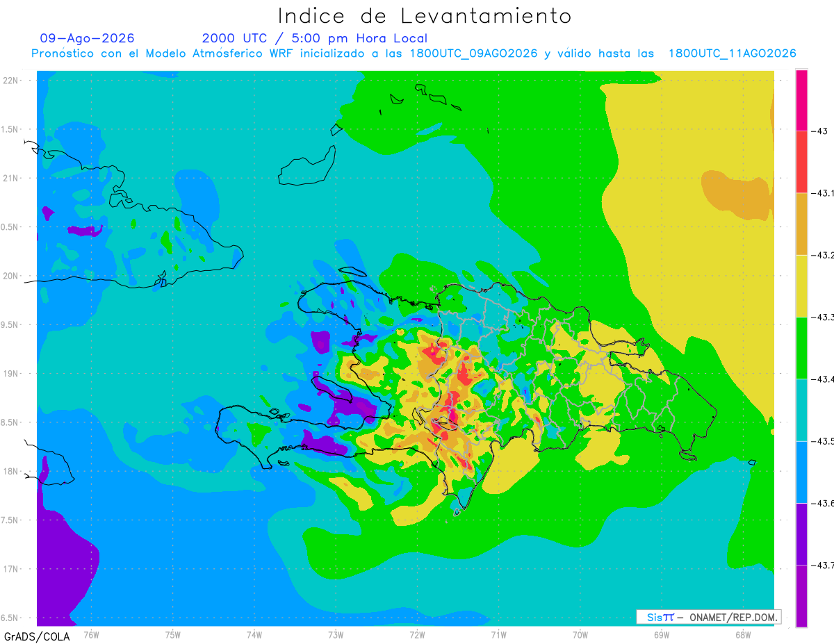834x644 pixels.
Task: Click latitude label '8.5N'
Action: click(10, 422)
